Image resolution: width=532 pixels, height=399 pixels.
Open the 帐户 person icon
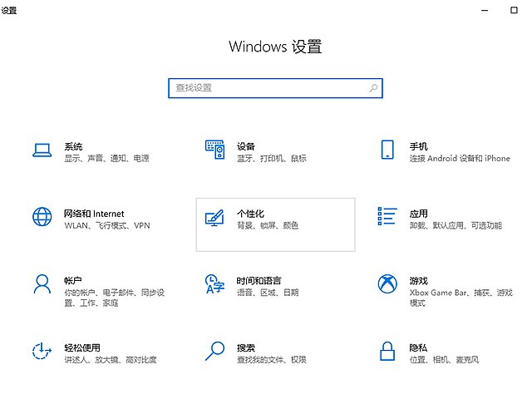pyautogui.click(x=42, y=284)
